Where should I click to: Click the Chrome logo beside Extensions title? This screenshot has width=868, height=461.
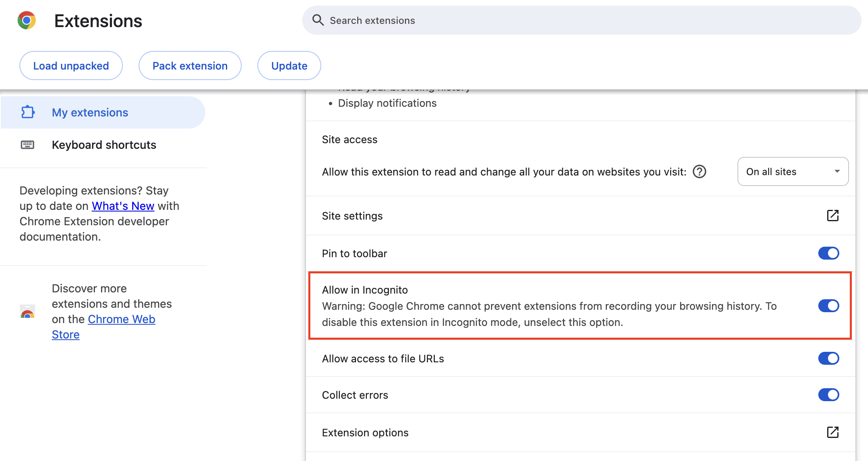[27, 20]
